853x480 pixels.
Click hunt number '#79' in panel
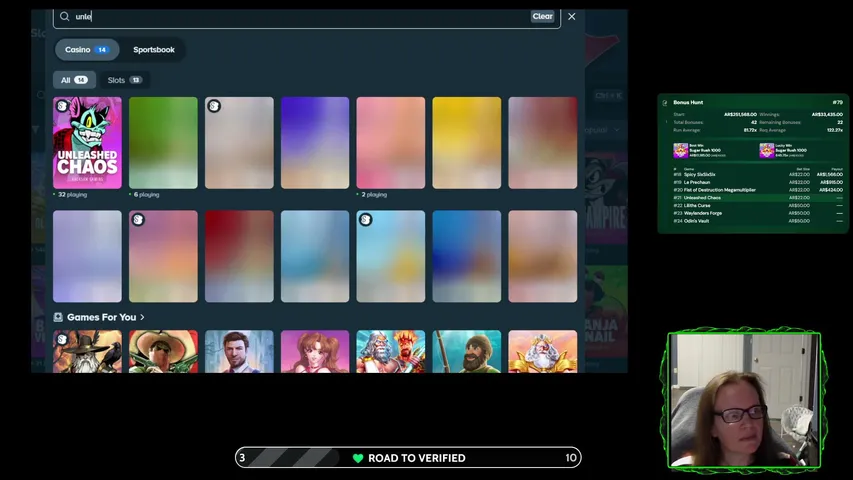click(x=837, y=102)
